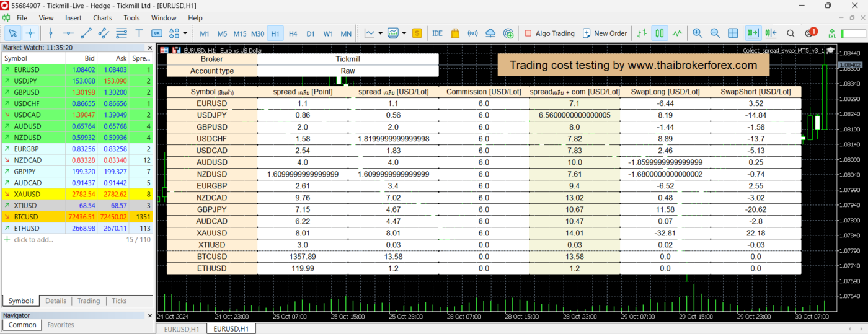Open the IDE MetaEditor
This screenshot has height=334, width=868.
tap(437, 33)
